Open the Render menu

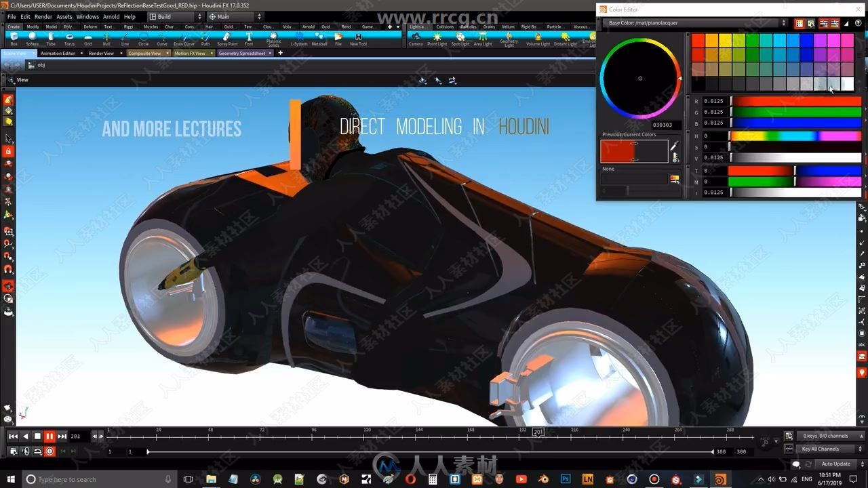pyautogui.click(x=43, y=16)
